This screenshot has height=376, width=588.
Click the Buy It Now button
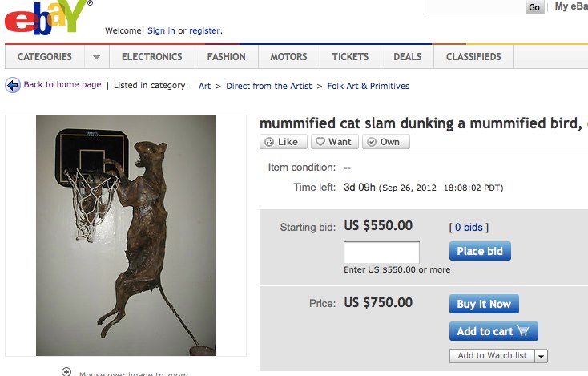[x=484, y=304]
